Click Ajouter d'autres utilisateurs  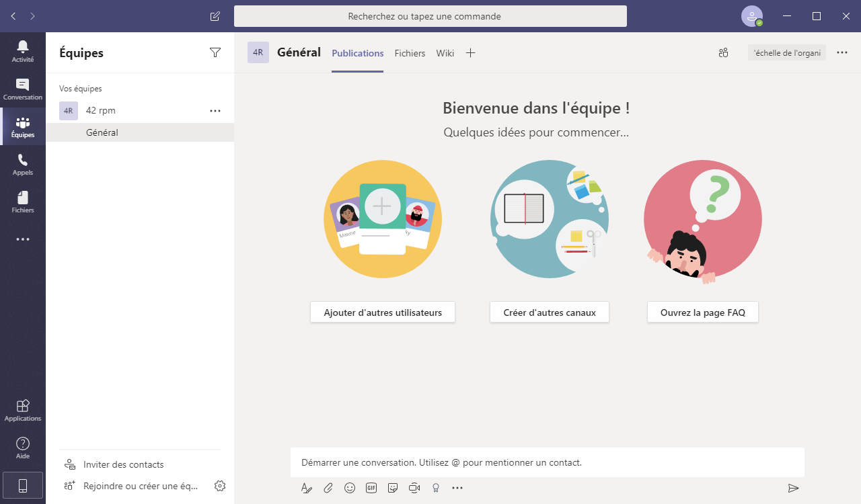[382, 312]
